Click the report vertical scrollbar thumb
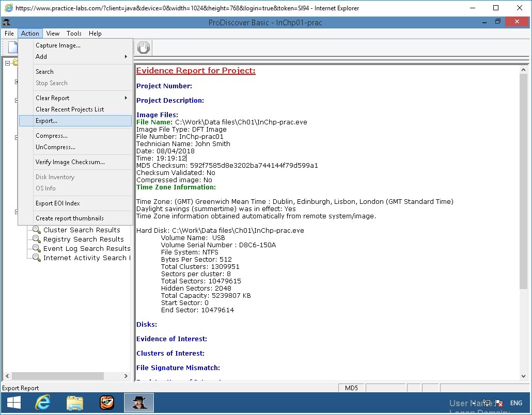 (523, 181)
